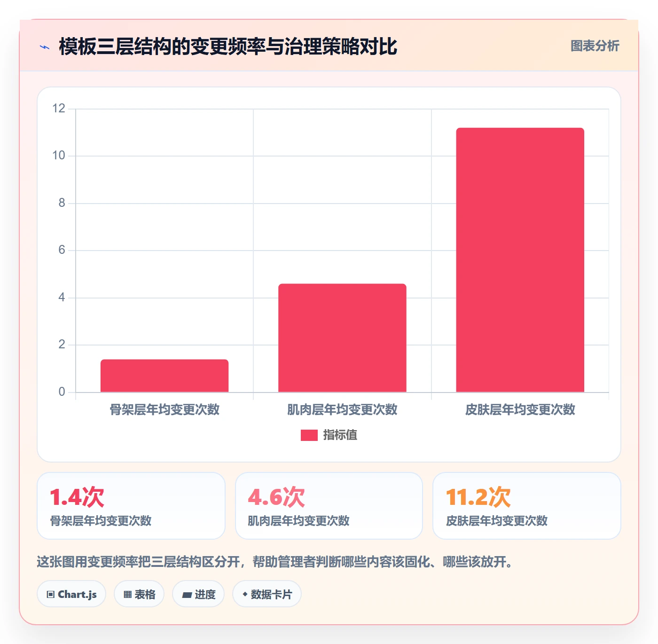Click the 骨架层年均变更次数 bar in chart
This screenshot has width=658, height=644.
point(164,376)
